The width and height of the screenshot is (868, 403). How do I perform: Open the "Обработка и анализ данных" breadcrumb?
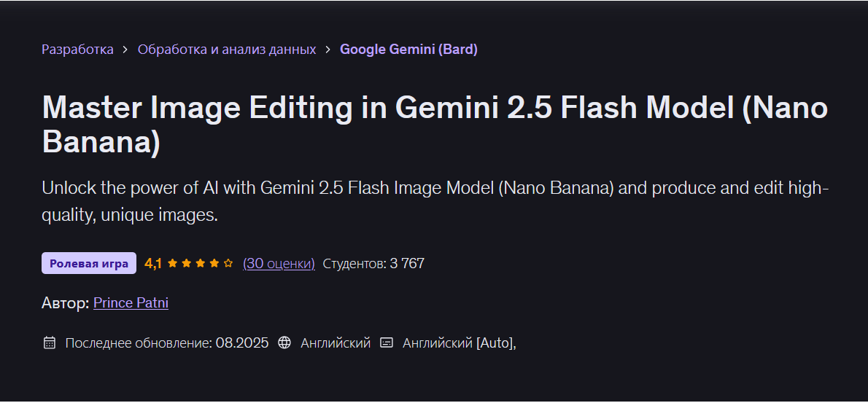point(227,50)
